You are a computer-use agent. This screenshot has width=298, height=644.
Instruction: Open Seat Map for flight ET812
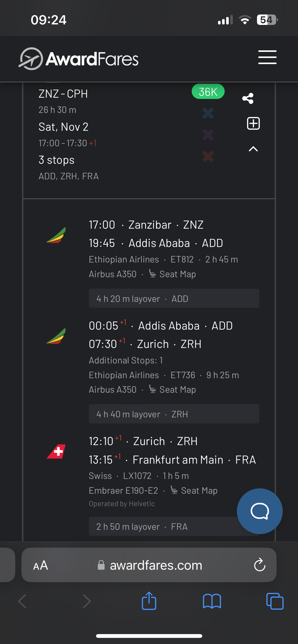173,274
